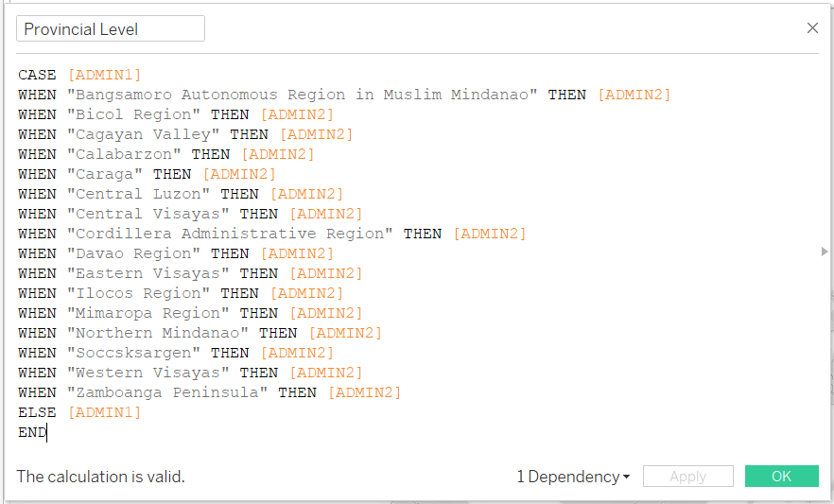Image resolution: width=834 pixels, height=504 pixels.
Task: Click the [ADMIN1] field after CASE
Action: point(104,75)
